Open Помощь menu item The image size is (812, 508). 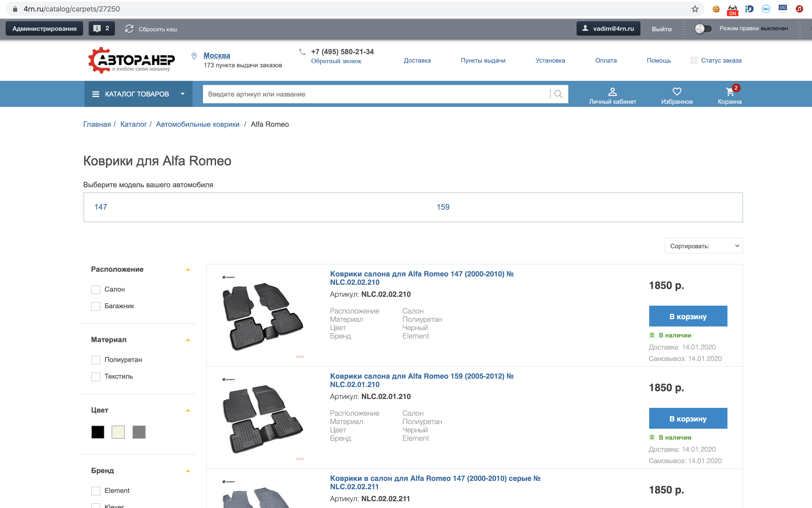659,61
